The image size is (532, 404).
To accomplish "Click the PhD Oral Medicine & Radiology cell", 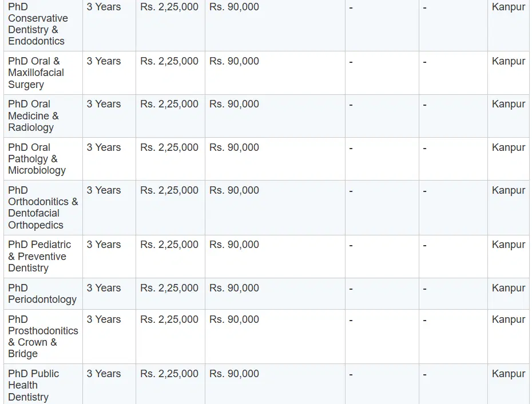I will pos(33,115).
